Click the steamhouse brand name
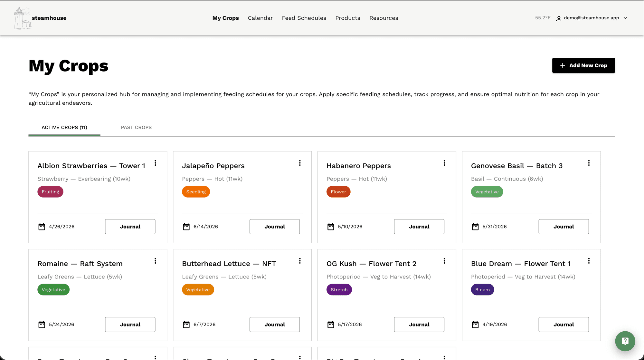Image resolution: width=644 pixels, height=360 pixels. 49,18
